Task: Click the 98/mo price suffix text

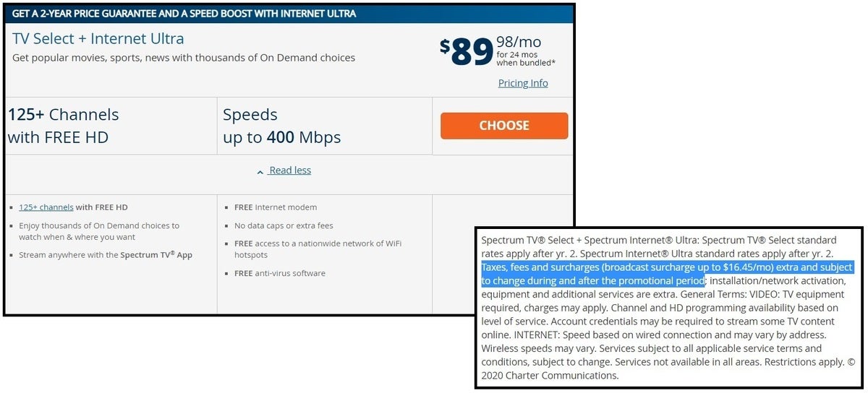Action: (x=519, y=42)
